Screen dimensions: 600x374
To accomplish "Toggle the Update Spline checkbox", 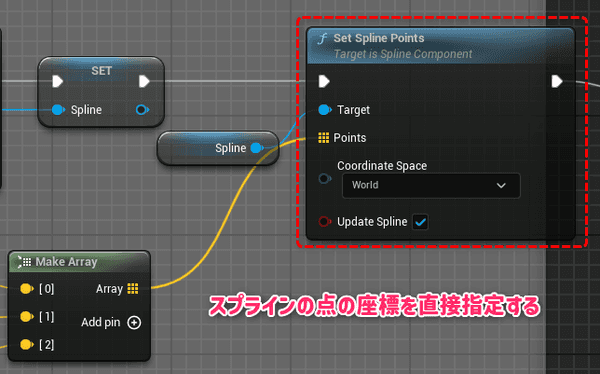I will pyautogui.click(x=420, y=222).
